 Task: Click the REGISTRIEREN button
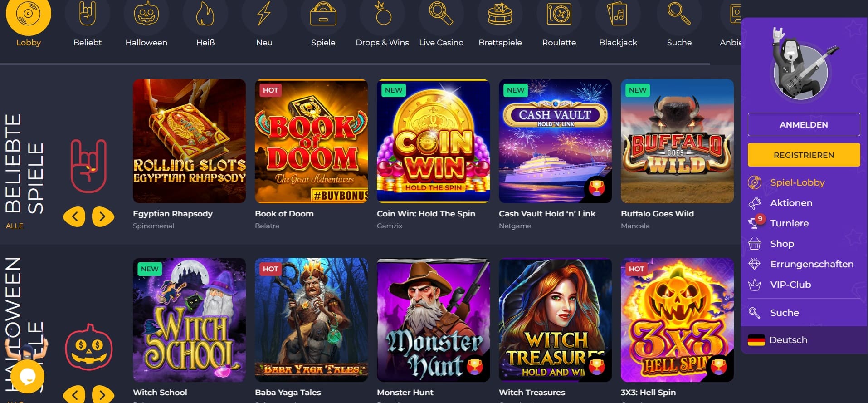click(804, 155)
